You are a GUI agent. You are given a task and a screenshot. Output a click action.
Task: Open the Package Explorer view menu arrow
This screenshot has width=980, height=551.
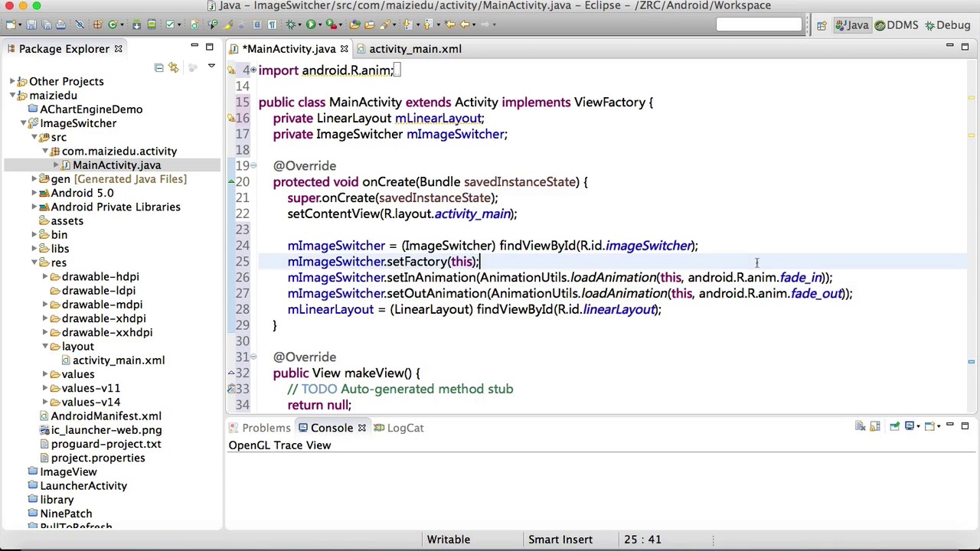(211, 67)
